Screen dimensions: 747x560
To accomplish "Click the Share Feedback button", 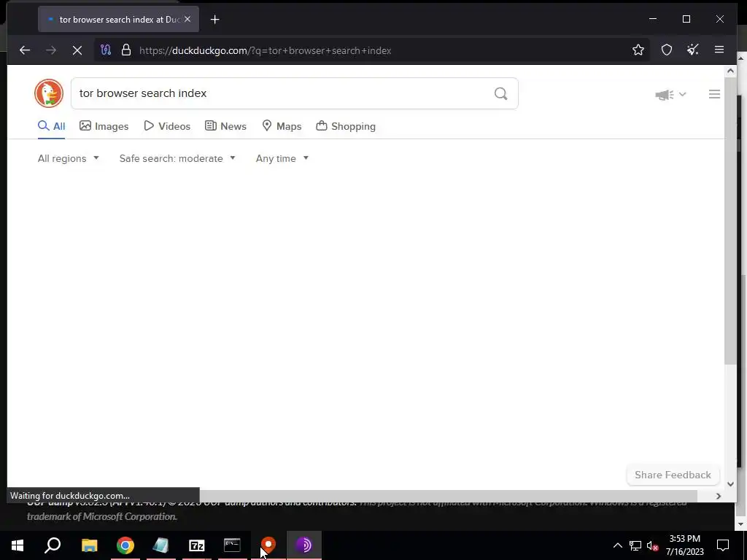I will pyautogui.click(x=673, y=475).
